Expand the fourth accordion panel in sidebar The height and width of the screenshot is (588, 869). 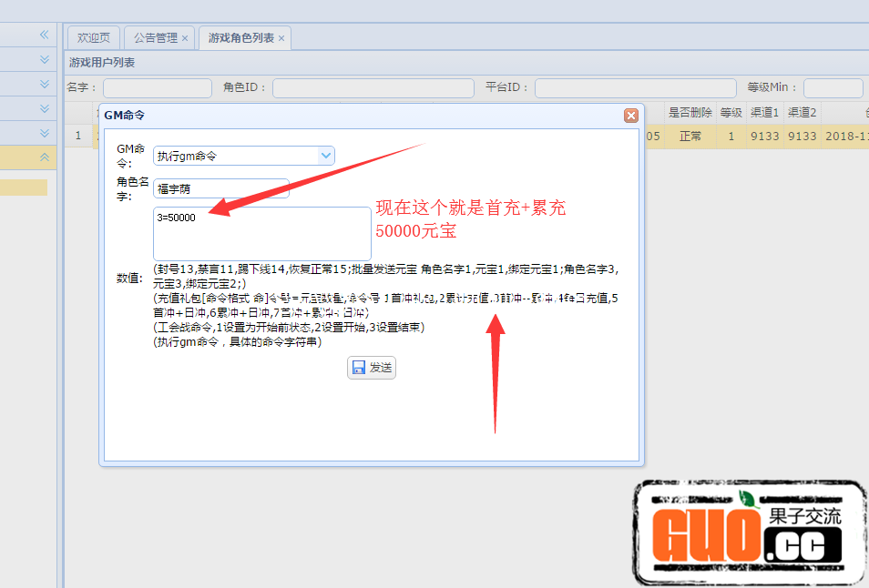[44, 134]
